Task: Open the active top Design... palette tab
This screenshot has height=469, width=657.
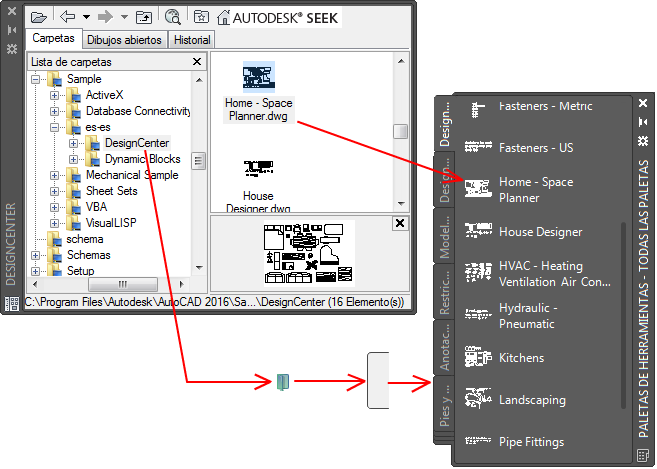Action: [x=444, y=124]
